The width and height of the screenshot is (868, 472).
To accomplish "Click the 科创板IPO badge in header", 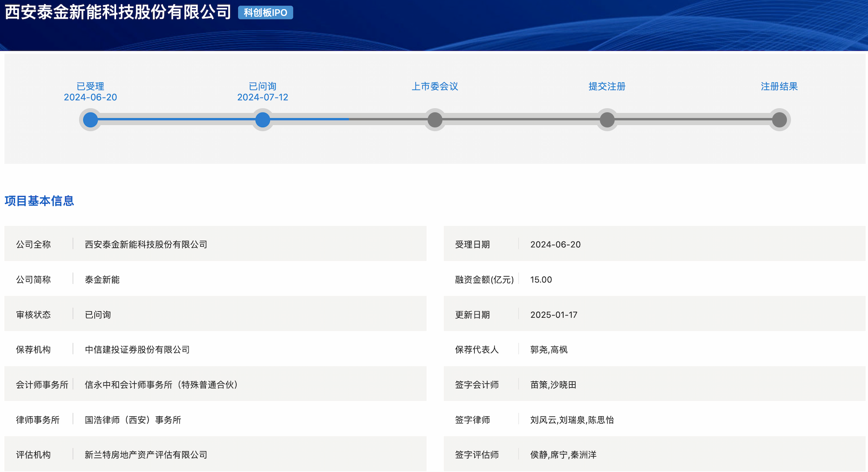I will (x=265, y=13).
